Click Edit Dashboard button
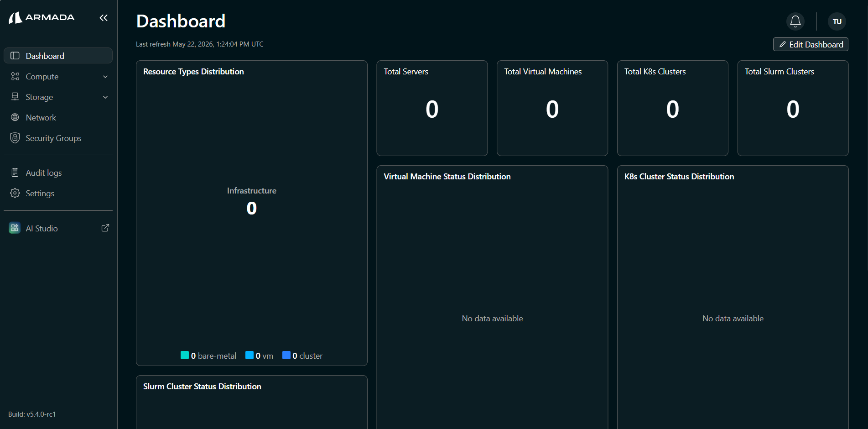868x429 pixels. 811,44
